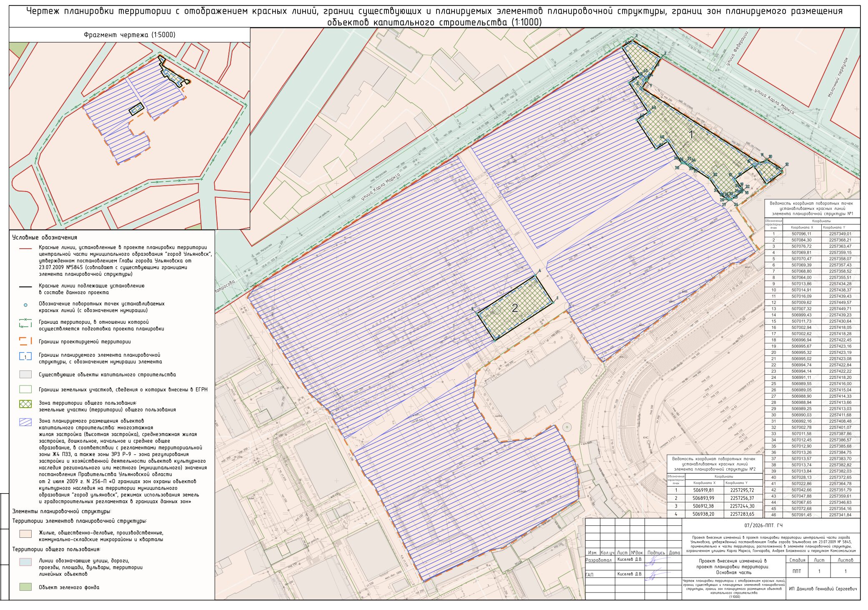Click the thin red line legend symbol
This screenshot has height=610, width=868.
click(25, 248)
